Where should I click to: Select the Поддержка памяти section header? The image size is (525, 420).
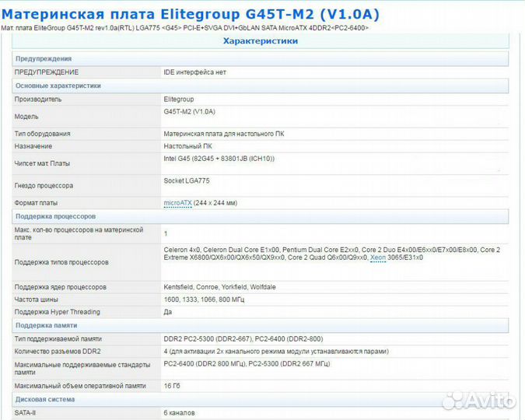(261, 326)
